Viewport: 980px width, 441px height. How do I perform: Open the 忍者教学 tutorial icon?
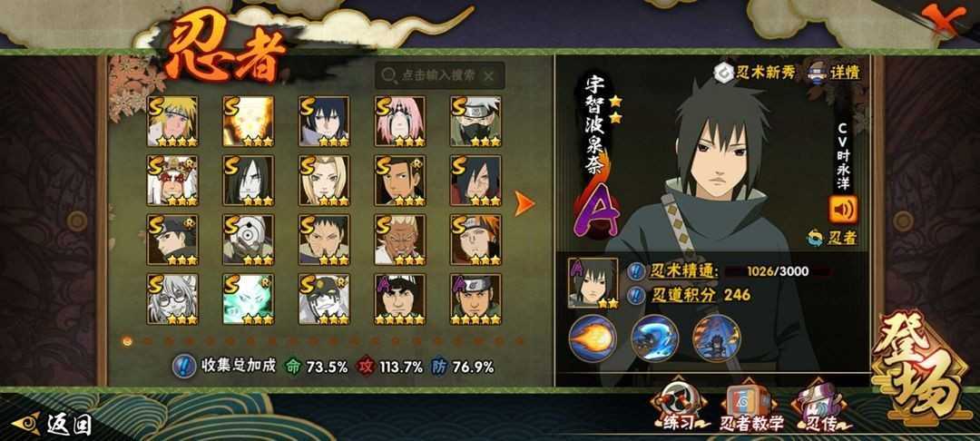pos(751,410)
